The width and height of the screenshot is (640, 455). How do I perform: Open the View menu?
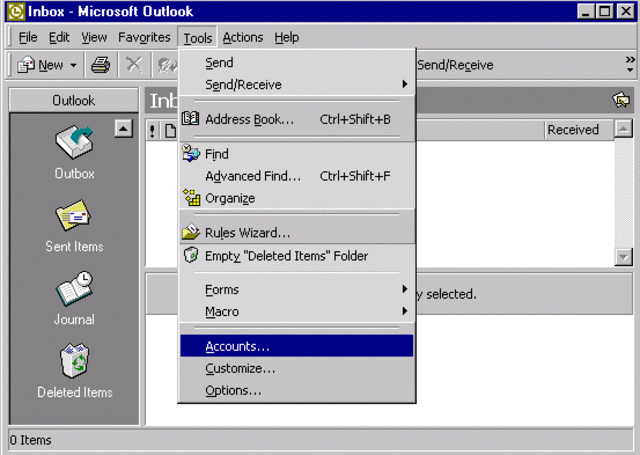[94, 37]
